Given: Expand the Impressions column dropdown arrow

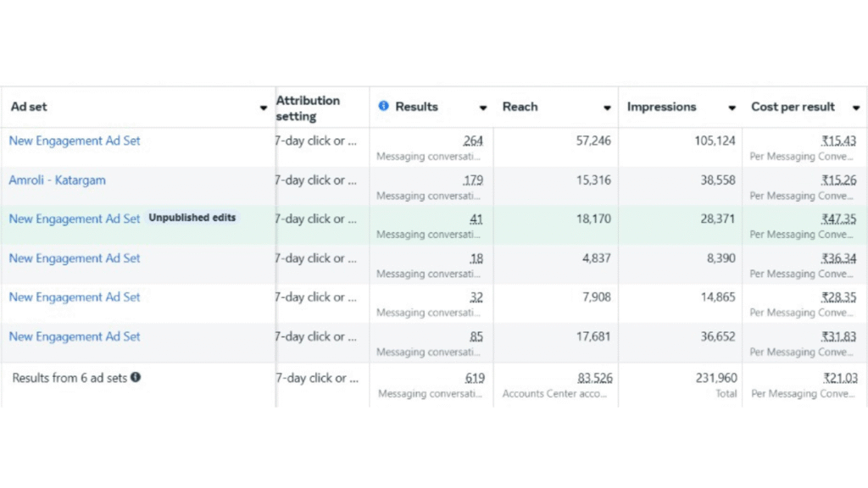Looking at the screenshot, I should click(732, 108).
